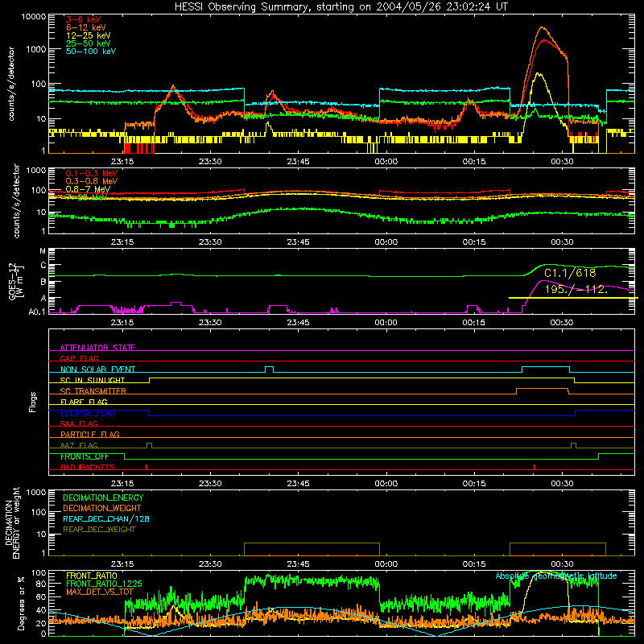Screen dimensions: 644x644
Task: Click the 6-12 keV flare peak near 00:27
Action: [543, 27]
